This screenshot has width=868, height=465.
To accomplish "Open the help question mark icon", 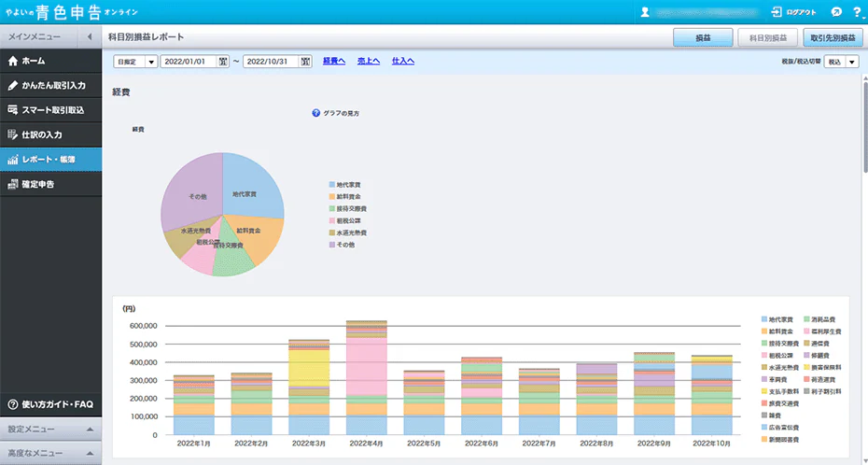I will pos(856,12).
